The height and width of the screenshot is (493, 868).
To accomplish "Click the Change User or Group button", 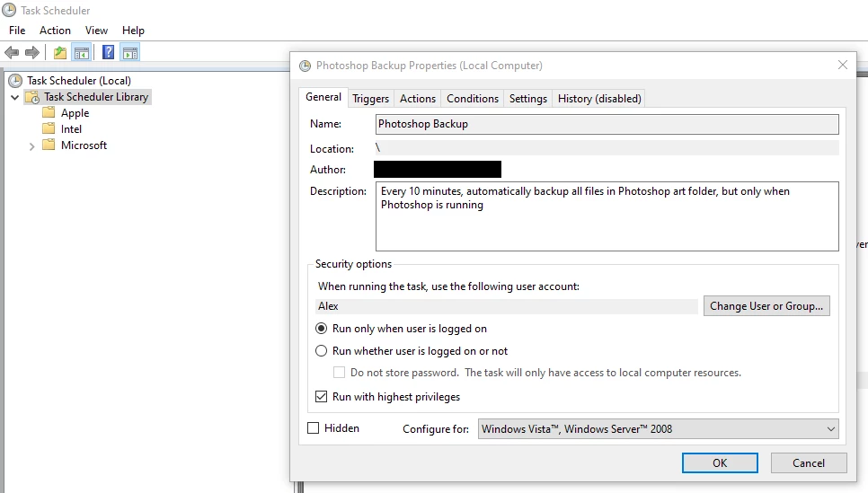I will click(766, 306).
